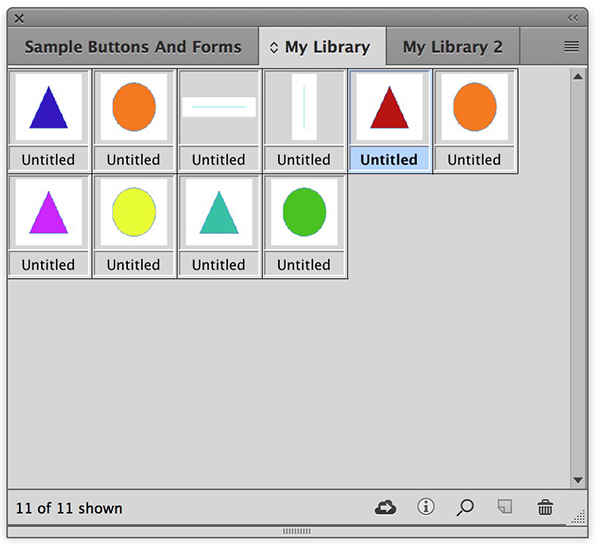Click the gripper handle at panel bottom

pos(297,531)
